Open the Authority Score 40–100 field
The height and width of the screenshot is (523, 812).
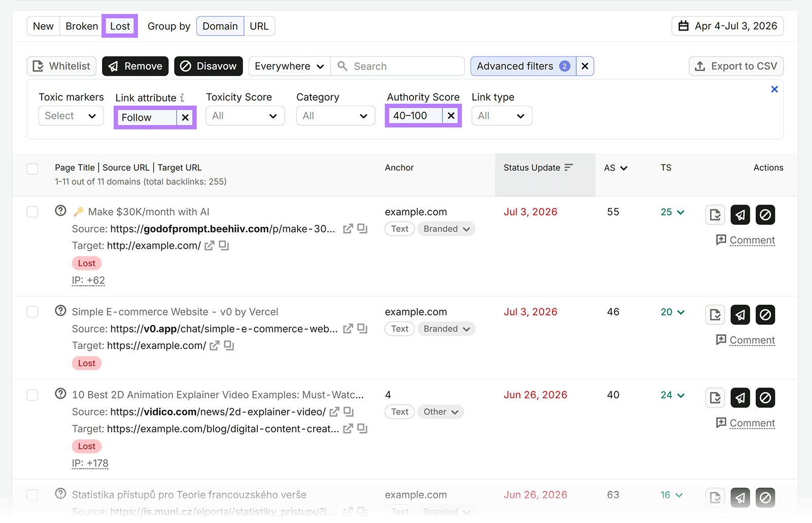[x=415, y=116]
